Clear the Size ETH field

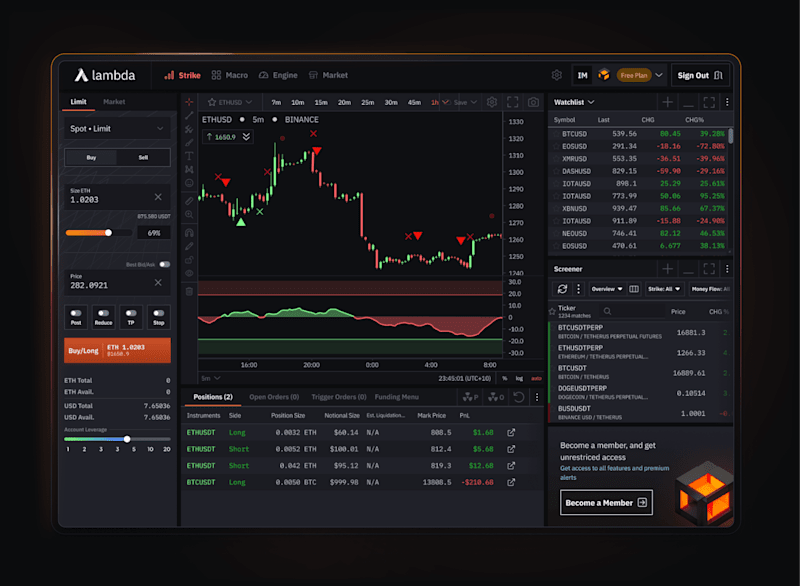pos(158,197)
